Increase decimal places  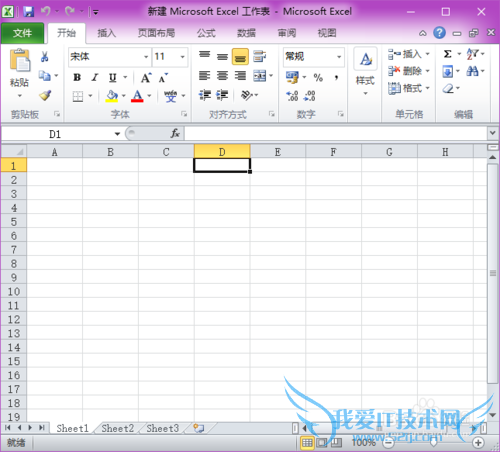click(292, 96)
